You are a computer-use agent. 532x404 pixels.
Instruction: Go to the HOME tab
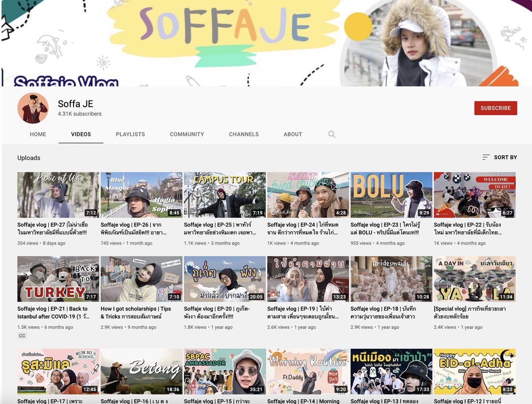(38, 134)
